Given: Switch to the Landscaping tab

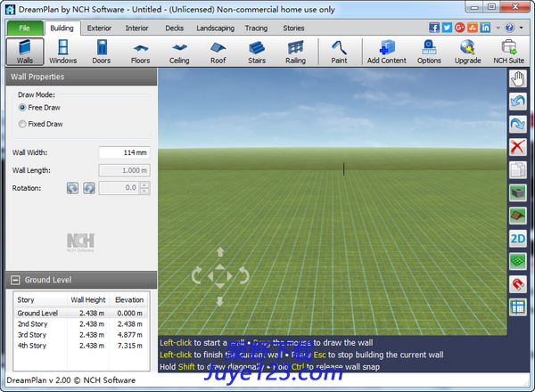Looking at the screenshot, I should (x=215, y=29).
